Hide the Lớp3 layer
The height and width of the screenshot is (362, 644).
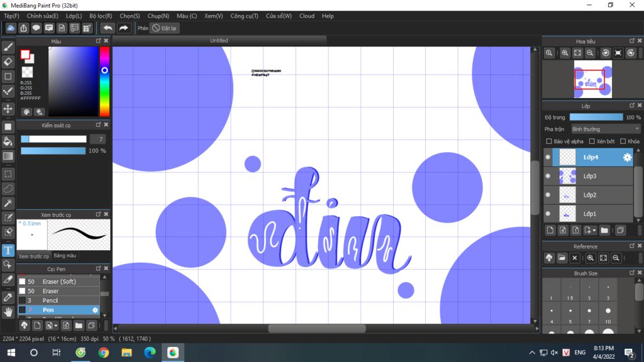tap(548, 176)
